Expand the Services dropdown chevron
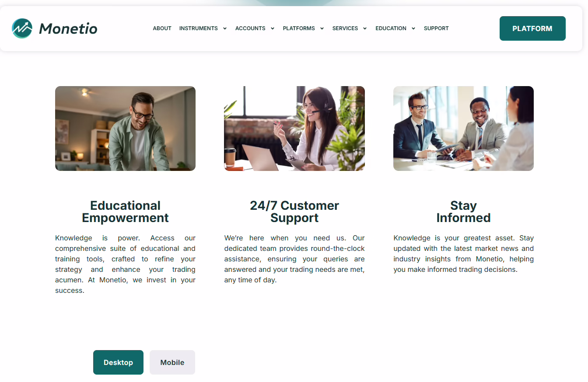The height and width of the screenshot is (382, 588). (x=365, y=28)
